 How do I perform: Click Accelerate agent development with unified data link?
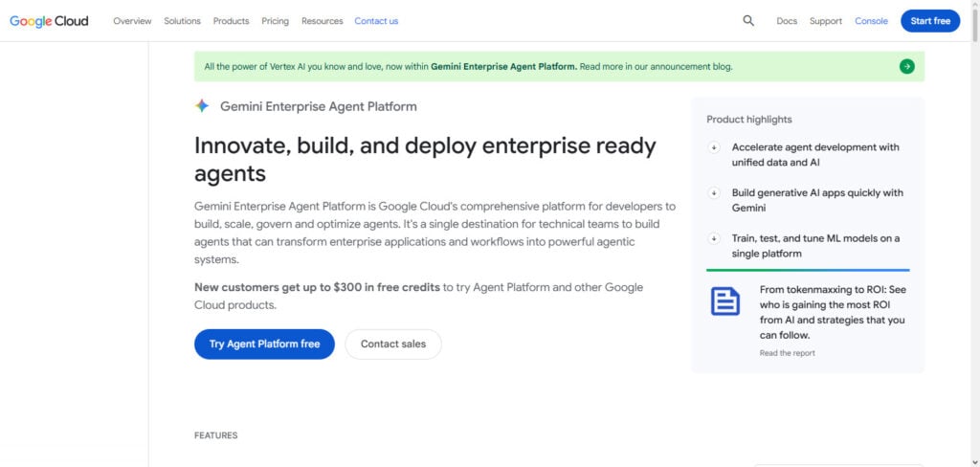click(815, 155)
